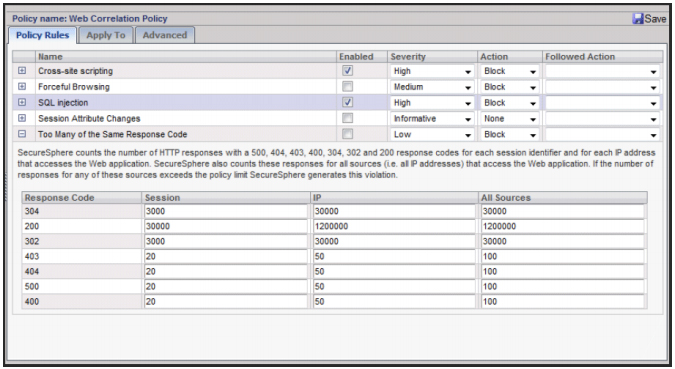Click IP field for response code 500
This screenshot has width=675, height=369.
(x=394, y=287)
